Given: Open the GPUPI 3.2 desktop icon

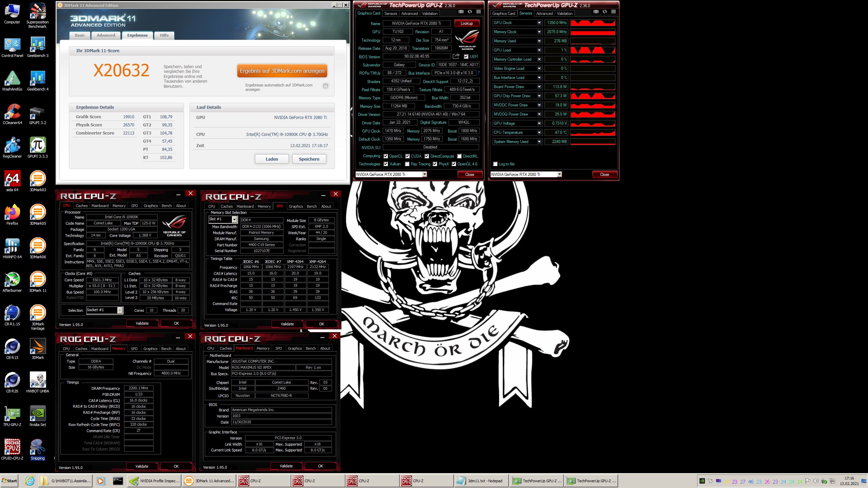Looking at the screenshot, I should (38, 115).
